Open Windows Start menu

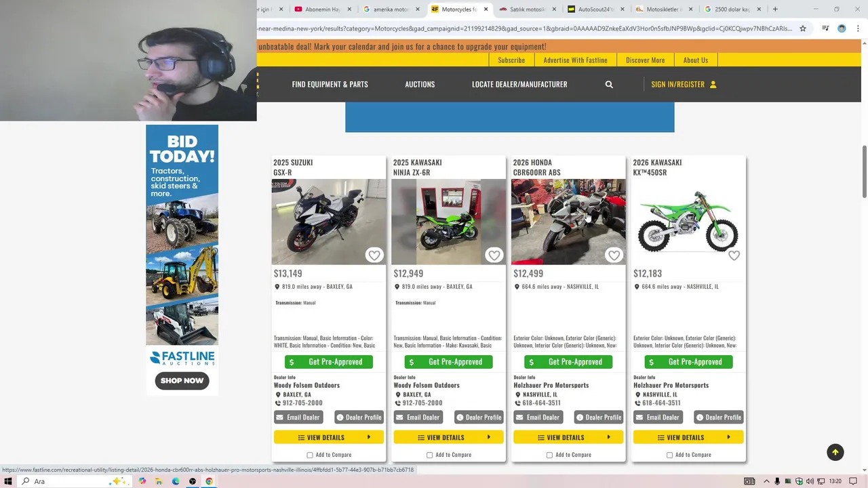click(x=8, y=481)
